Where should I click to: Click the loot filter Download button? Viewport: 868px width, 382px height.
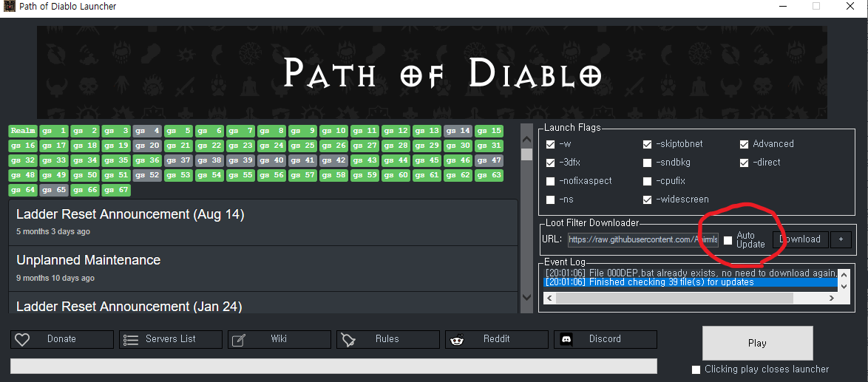(801, 239)
